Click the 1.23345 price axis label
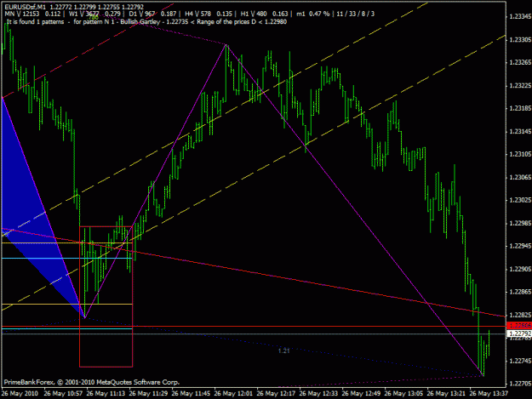This screenshot has height=399, width=532. click(520, 17)
